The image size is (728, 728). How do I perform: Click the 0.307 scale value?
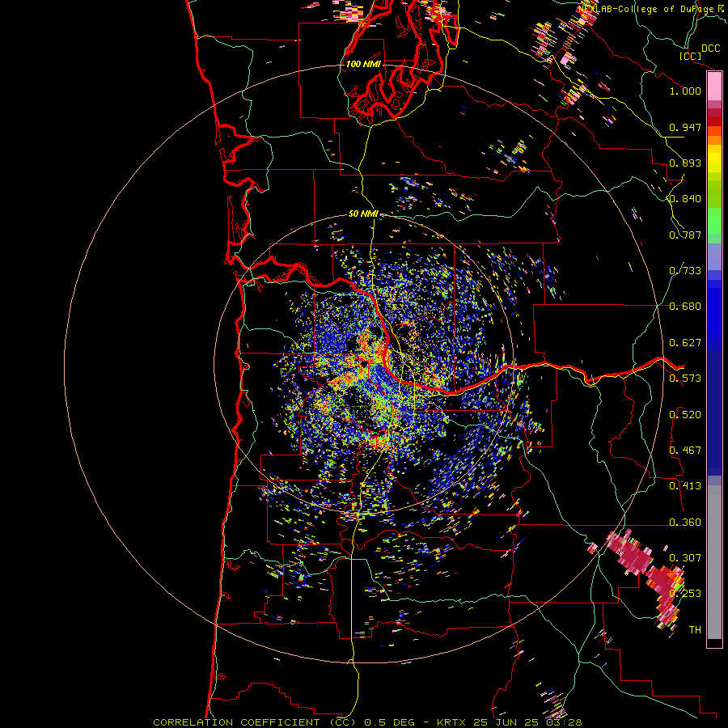685,557
